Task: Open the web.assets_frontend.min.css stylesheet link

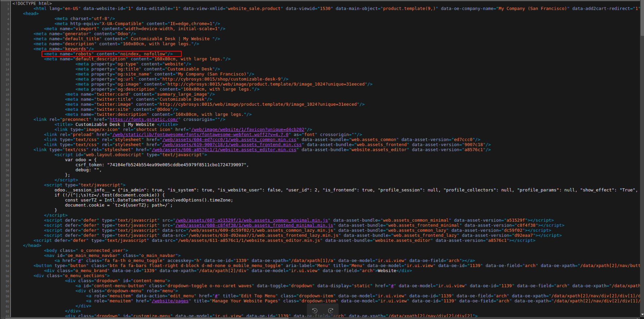Action: [232, 145]
